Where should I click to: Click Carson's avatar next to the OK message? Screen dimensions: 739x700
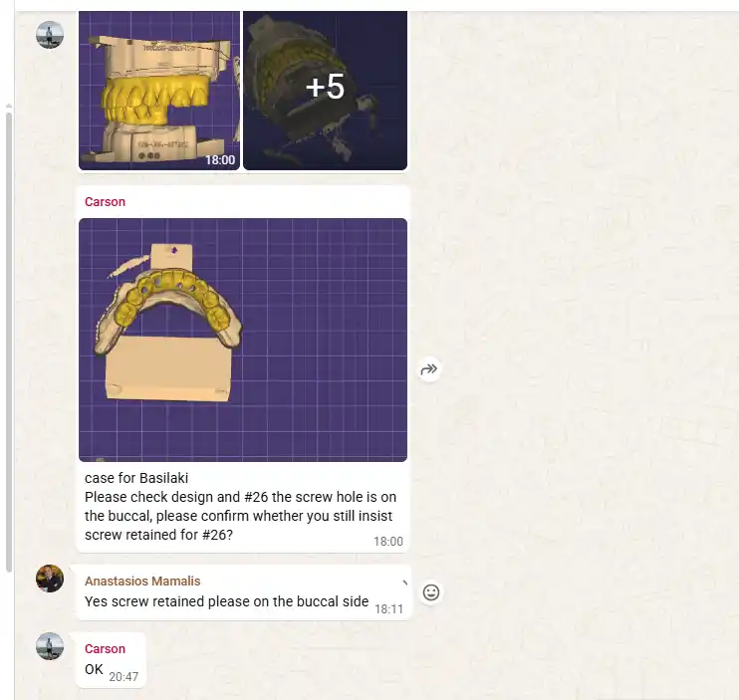[x=50, y=646]
